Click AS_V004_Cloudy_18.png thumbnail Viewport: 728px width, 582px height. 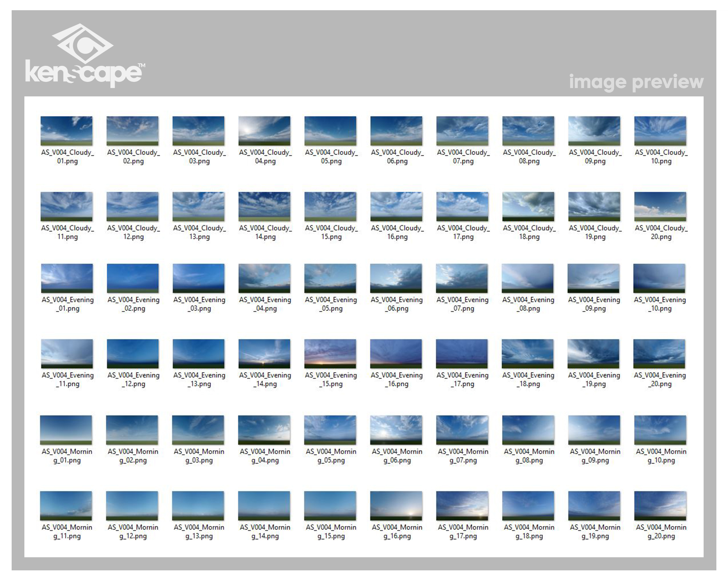[x=528, y=207]
